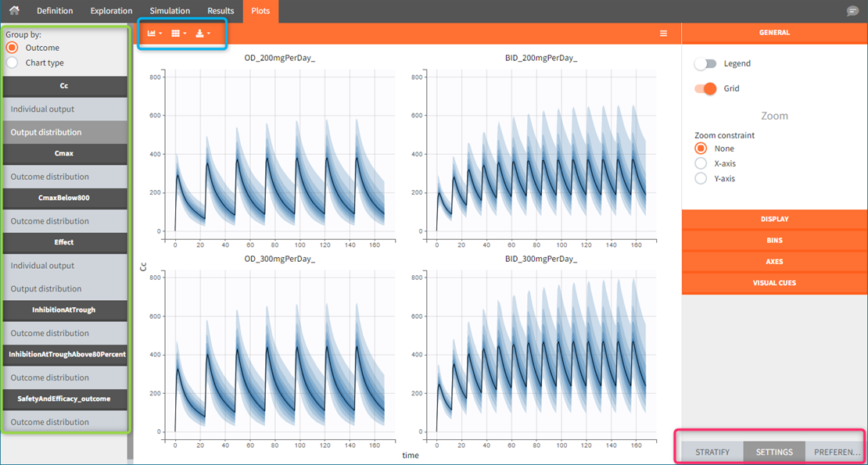The width and height of the screenshot is (868, 465).
Task: Click the home icon
Action: pyautogui.click(x=14, y=11)
